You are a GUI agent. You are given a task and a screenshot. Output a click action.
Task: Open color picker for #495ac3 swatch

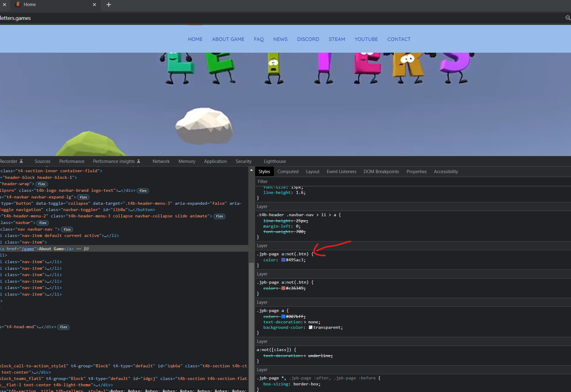pyautogui.click(x=283, y=260)
